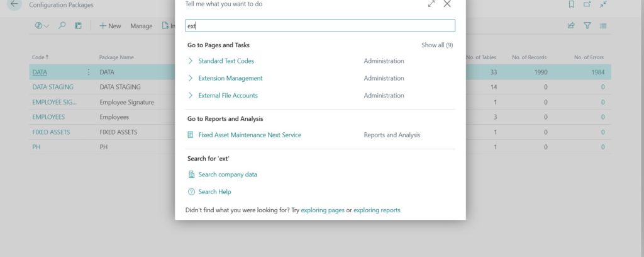
Task: Click the list view layout icon
Action: coord(603,25)
